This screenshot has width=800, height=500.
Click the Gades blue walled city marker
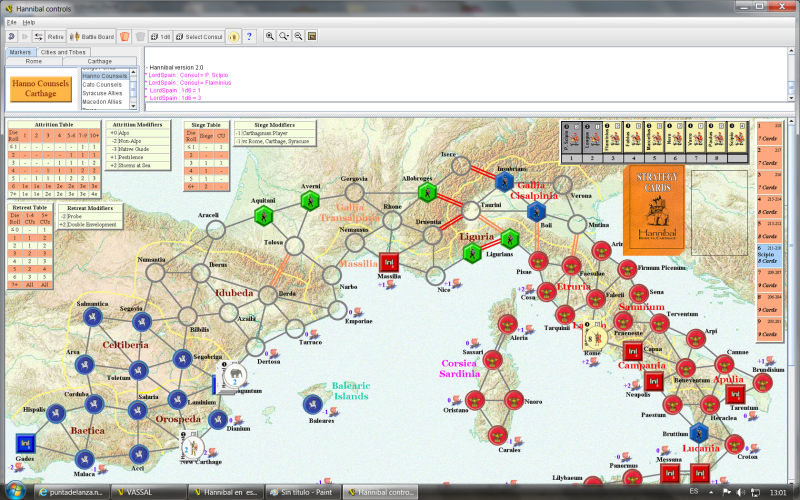coord(25,443)
